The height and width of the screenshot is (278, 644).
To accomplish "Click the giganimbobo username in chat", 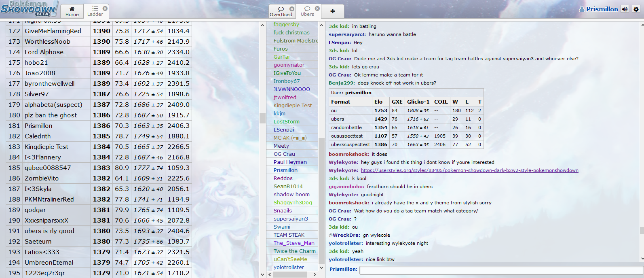I will click(346, 187).
